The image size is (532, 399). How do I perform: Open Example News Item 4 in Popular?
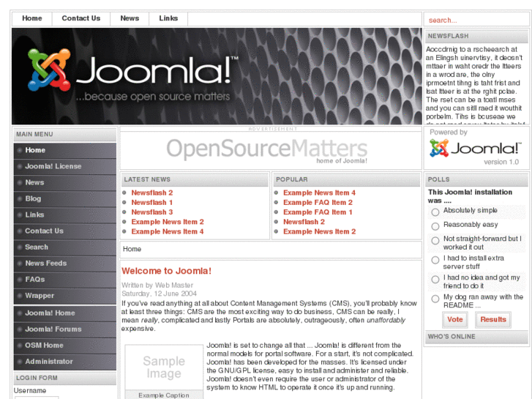click(x=319, y=193)
